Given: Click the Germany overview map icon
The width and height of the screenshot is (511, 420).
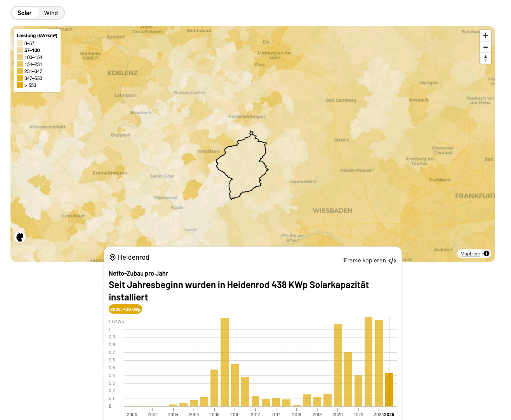Looking at the screenshot, I should point(20,237).
